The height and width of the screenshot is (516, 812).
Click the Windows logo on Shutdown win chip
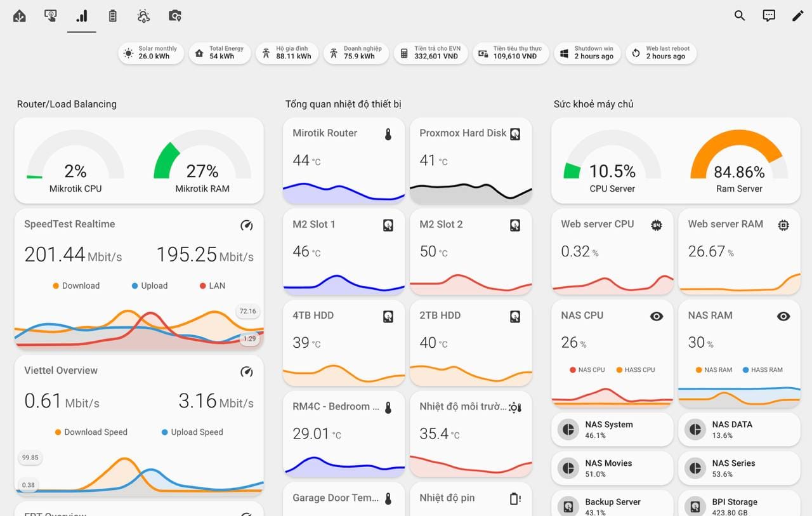point(565,53)
